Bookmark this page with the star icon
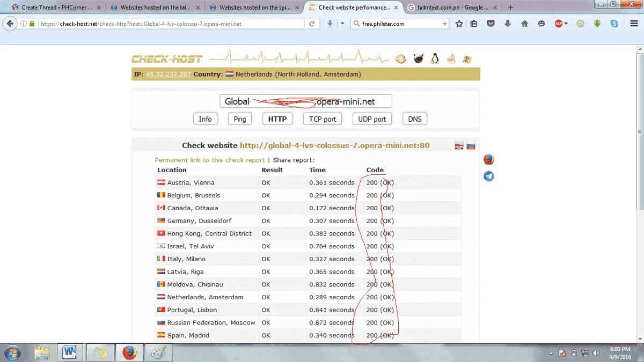644x362 pixels. click(x=459, y=24)
